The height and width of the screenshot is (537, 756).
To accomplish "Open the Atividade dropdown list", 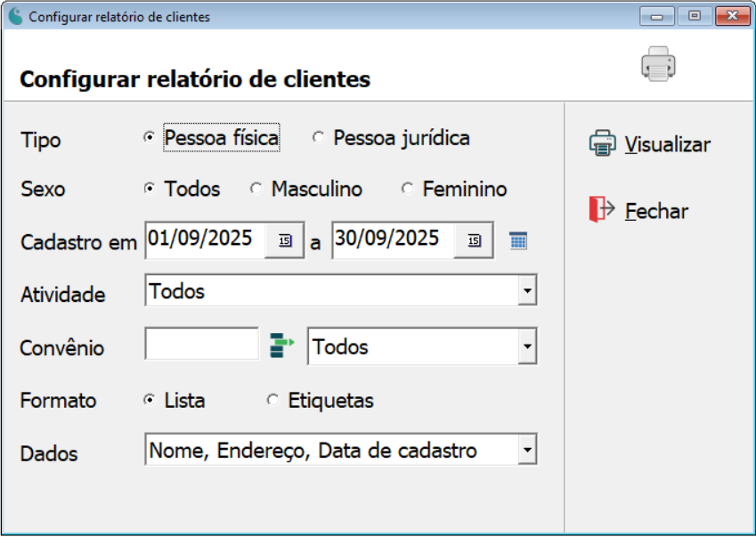I will point(529,290).
